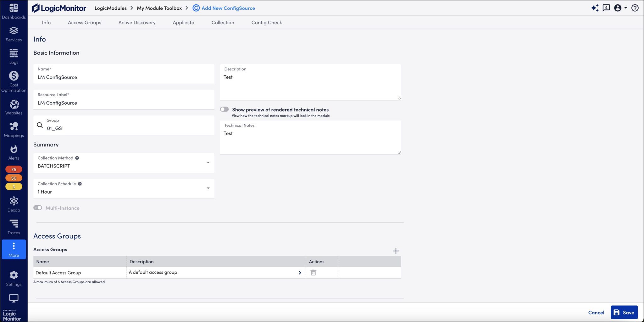This screenshot has width=644, height=322.
Task: Toggle the Multi-Instance switch
Action: click(x=38, y=208)
